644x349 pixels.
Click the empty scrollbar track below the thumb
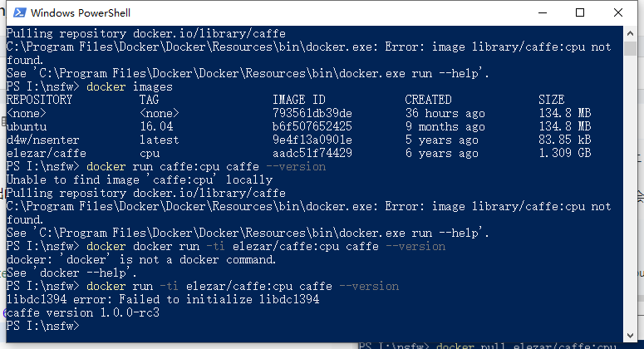[630, 192]
